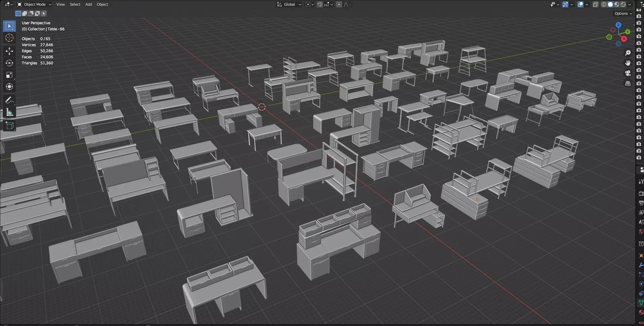This screenshot has height=326, width=644.
Task: Open the snapping options dropdown
Action: click(x=329, y=4)
